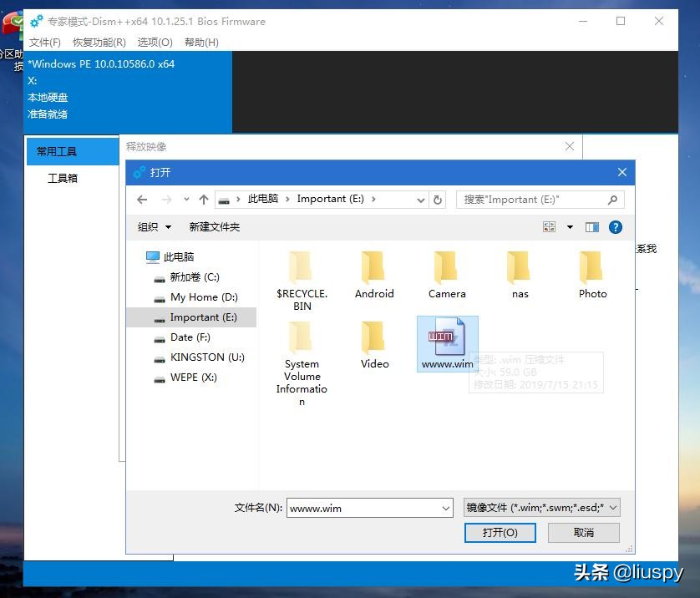Viewport: 700px width, 598px height.
Task: Click the 打开(O) button to open the image
Action: pos(500,532)
